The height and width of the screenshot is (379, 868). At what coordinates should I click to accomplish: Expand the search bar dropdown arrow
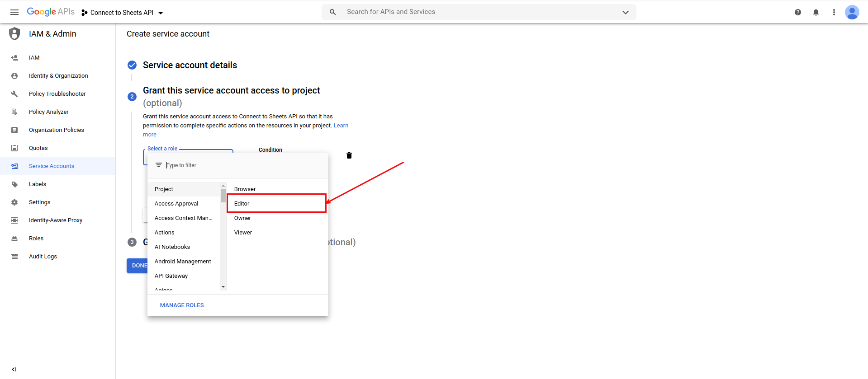coord(626,12)
